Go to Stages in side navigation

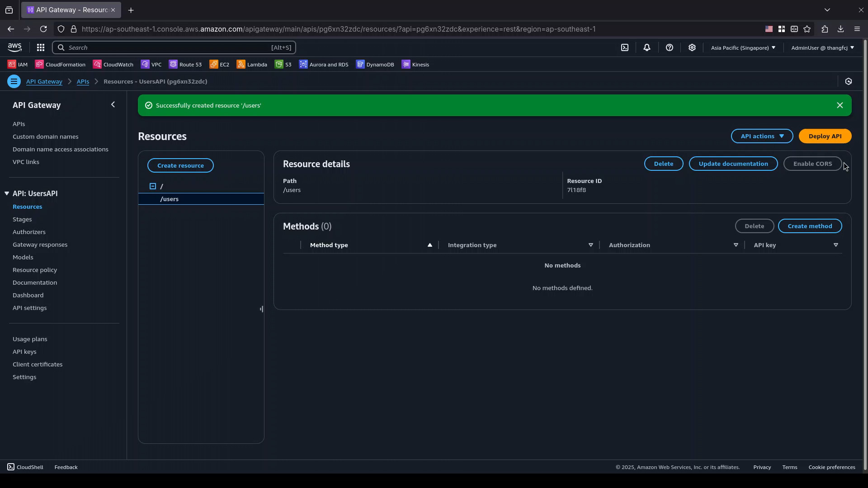pyautogui.click(x=22, y=219)
